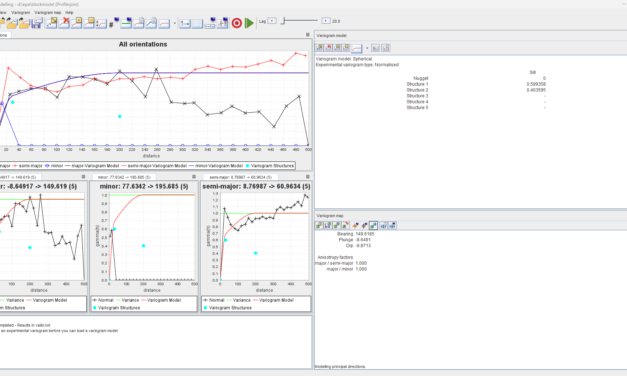Open the Help menu
This screenshot has width=627, height=376.
pyautogui.click(x=69, y=12)
